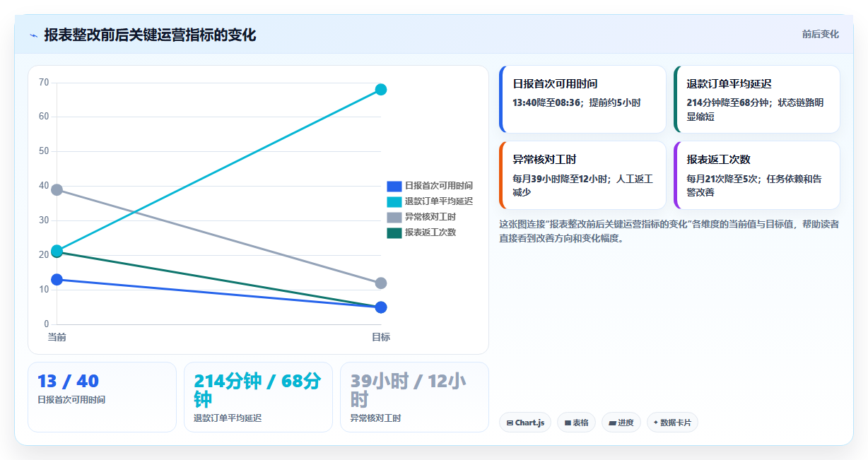Click the 报表返工次数 green legend swatch
Screen dimensions: 868x460
(x=394, y=232)
